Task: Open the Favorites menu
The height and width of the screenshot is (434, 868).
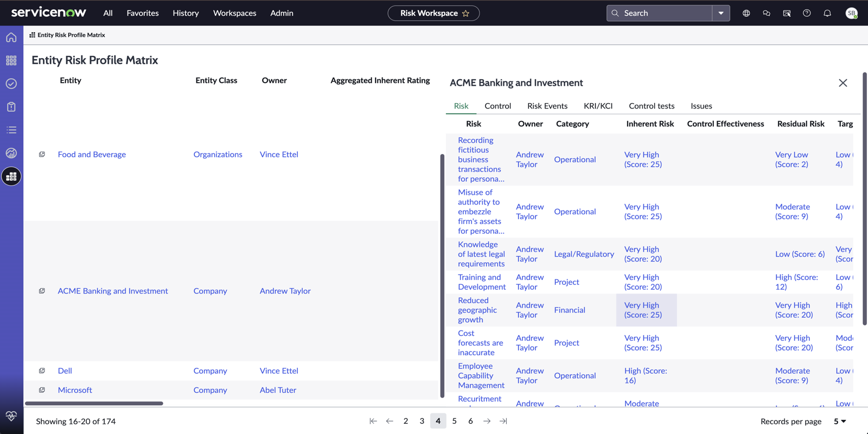Action: click(x=143, y=13)
